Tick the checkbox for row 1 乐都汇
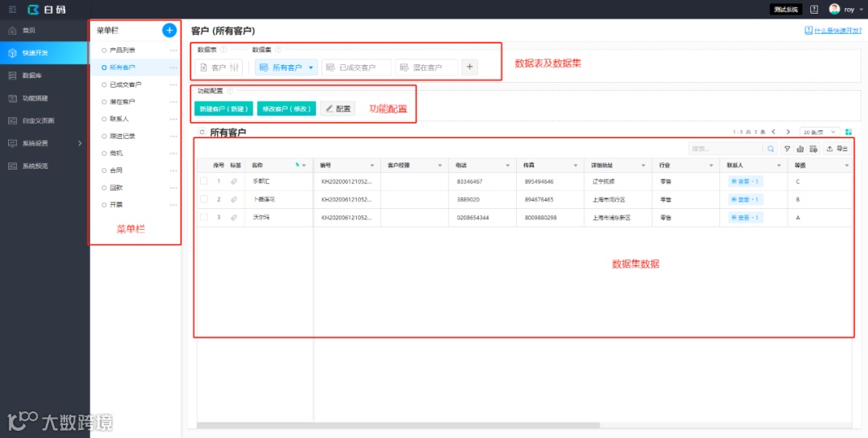The width and height of the screenshot is (868, 438). click(203, 181)
